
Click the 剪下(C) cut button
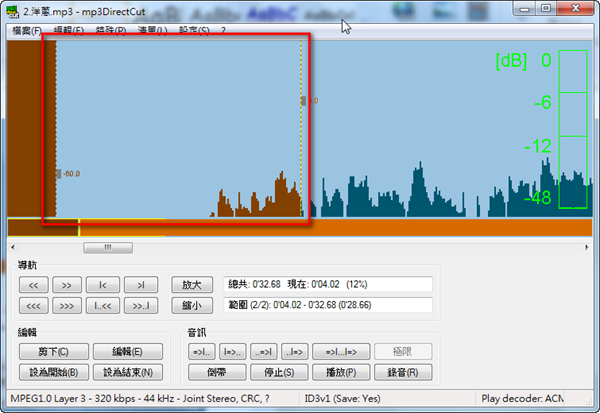[54, 351]
